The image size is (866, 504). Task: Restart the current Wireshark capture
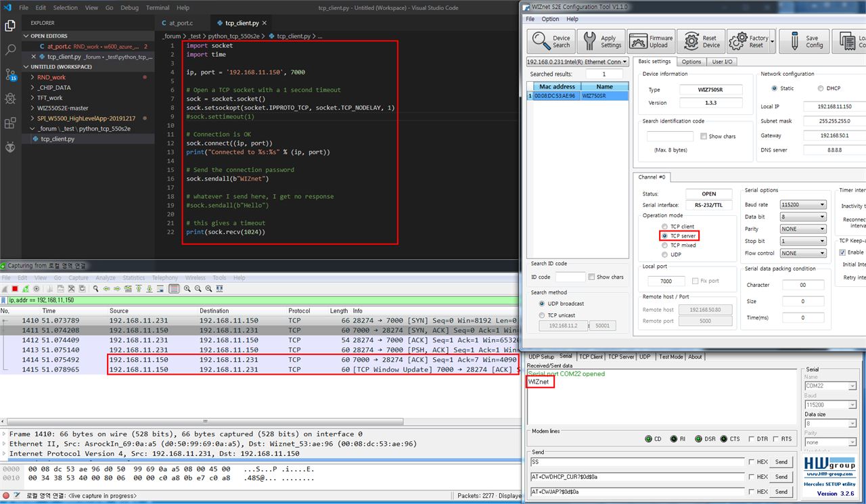point(25,288)
